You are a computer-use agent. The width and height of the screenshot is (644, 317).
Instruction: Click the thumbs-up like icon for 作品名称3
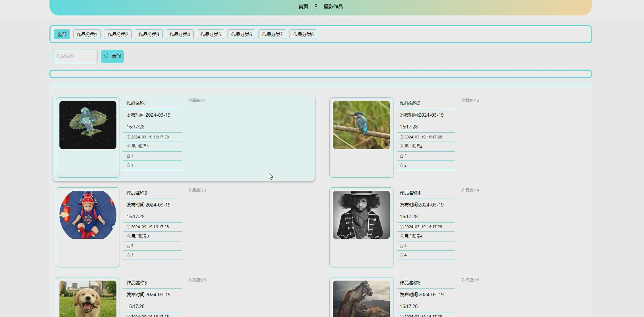click(128, 246)
